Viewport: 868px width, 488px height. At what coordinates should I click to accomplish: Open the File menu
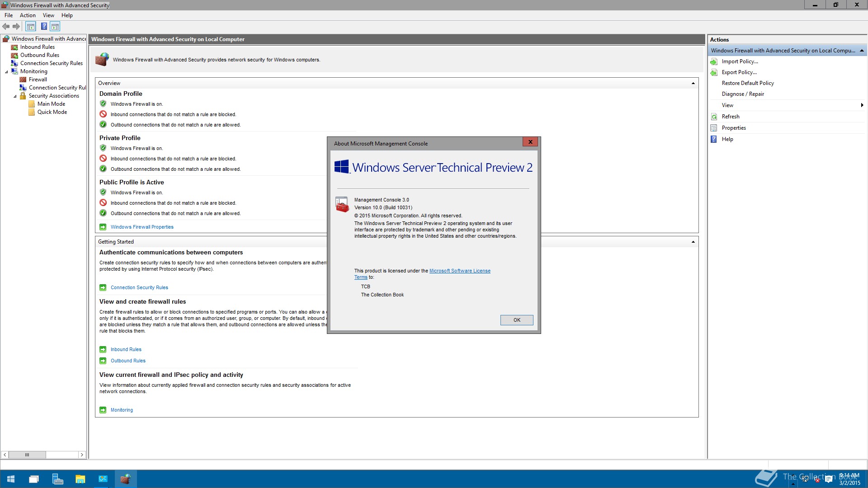(9, 15)
